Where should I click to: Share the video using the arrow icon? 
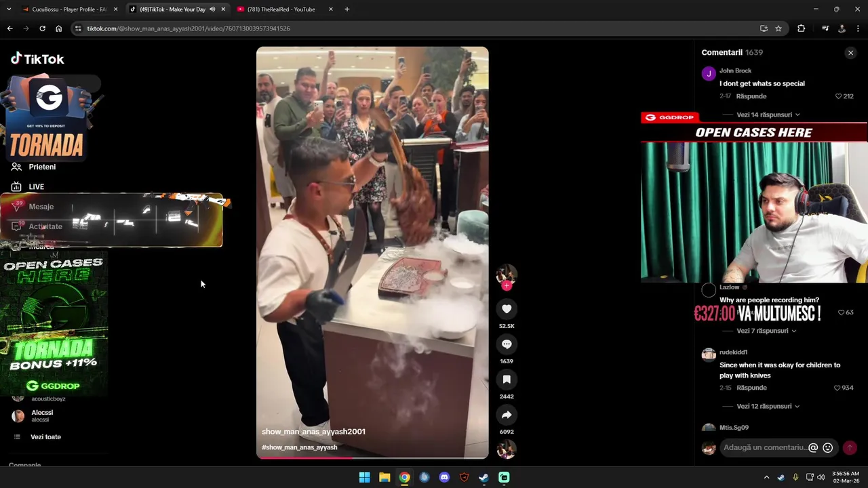tap(507, 415)
